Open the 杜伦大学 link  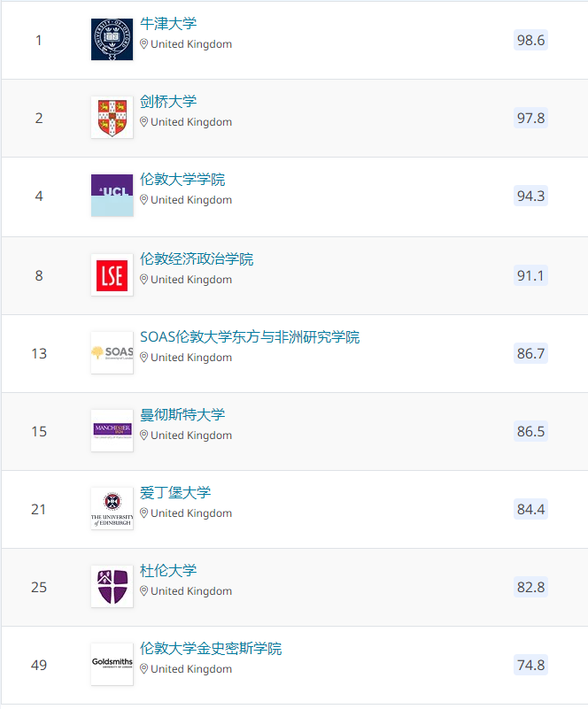point(168,571)
